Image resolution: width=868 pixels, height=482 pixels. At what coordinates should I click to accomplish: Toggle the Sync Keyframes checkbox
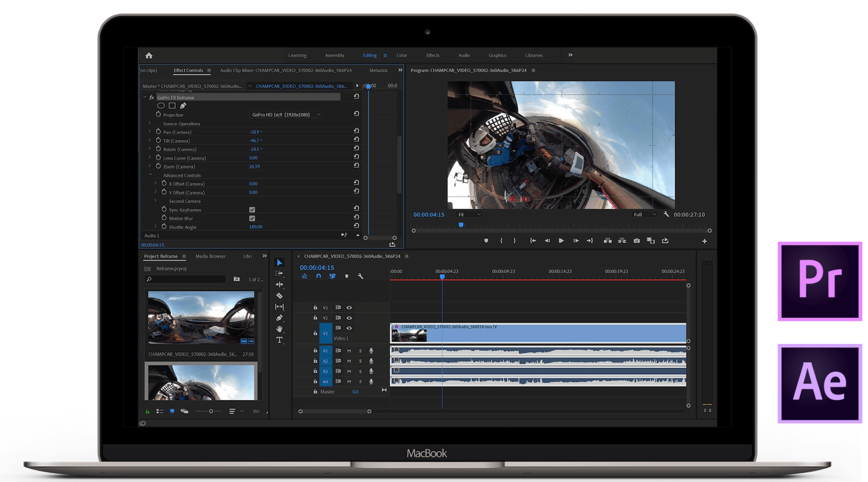(x=252, y=209)
